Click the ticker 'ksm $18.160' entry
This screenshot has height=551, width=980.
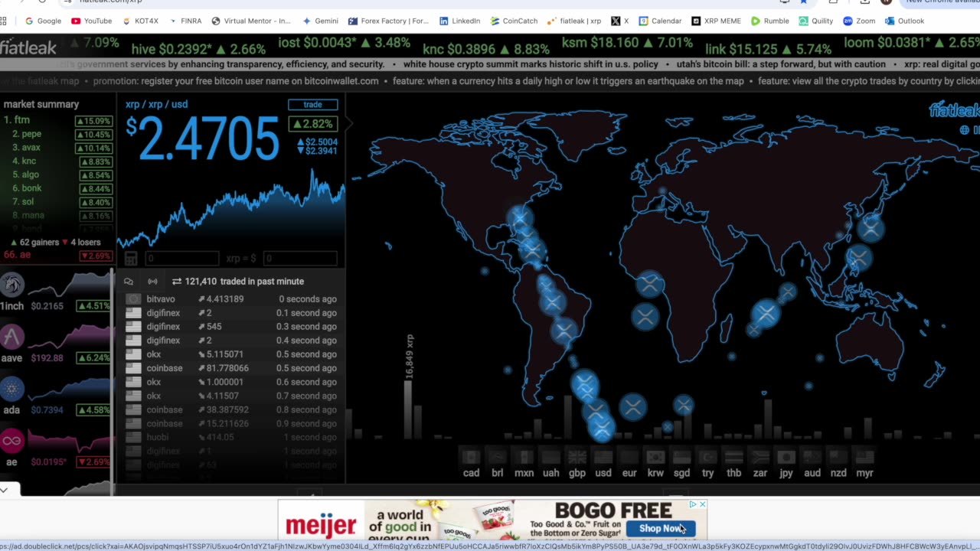626,43
